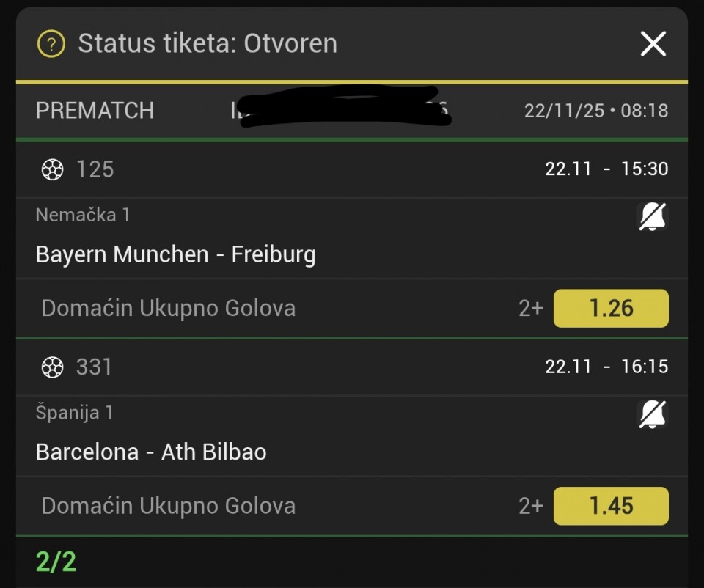Click Domaćin Ukupno Golova for Barcelona match
The image size is (704, 588).
(169, 506)
